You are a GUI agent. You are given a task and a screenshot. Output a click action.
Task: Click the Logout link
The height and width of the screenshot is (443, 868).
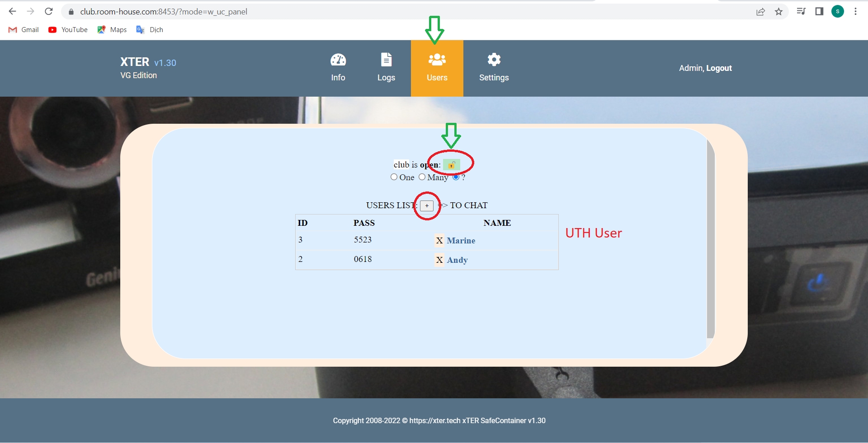pyautogui.click(x=719, y=68)
